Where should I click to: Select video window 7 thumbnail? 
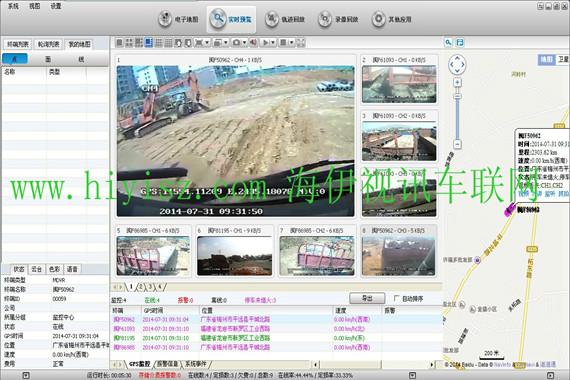(317, 256)
